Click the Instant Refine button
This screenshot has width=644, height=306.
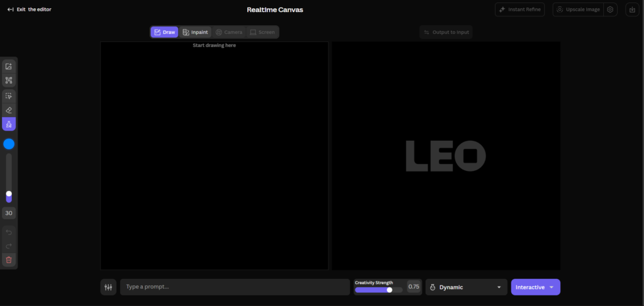coord(519,9)
